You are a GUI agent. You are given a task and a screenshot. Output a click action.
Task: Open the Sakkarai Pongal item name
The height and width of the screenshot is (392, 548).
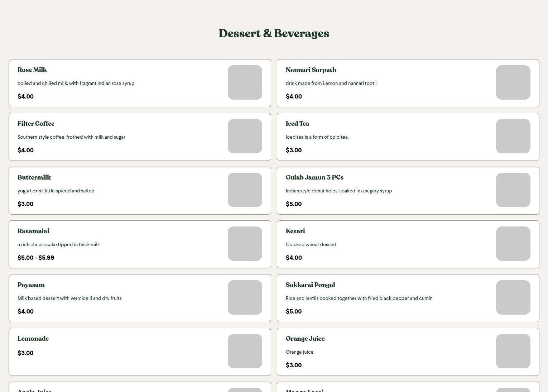tap(310, 285)
